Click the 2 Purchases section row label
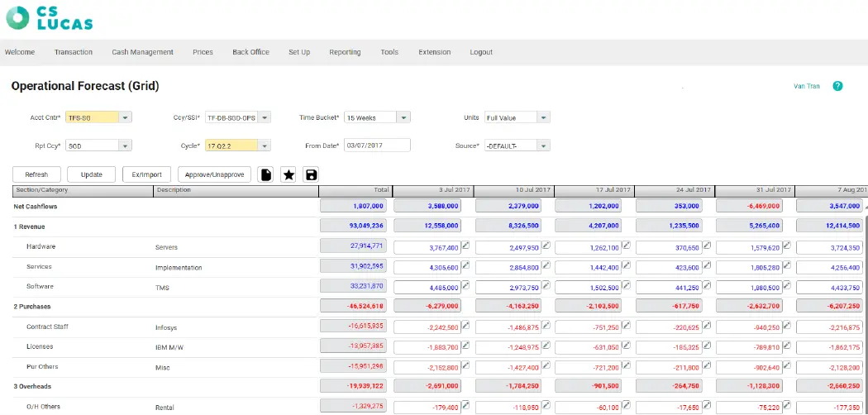868x415 pixels. tap(32, 306)
